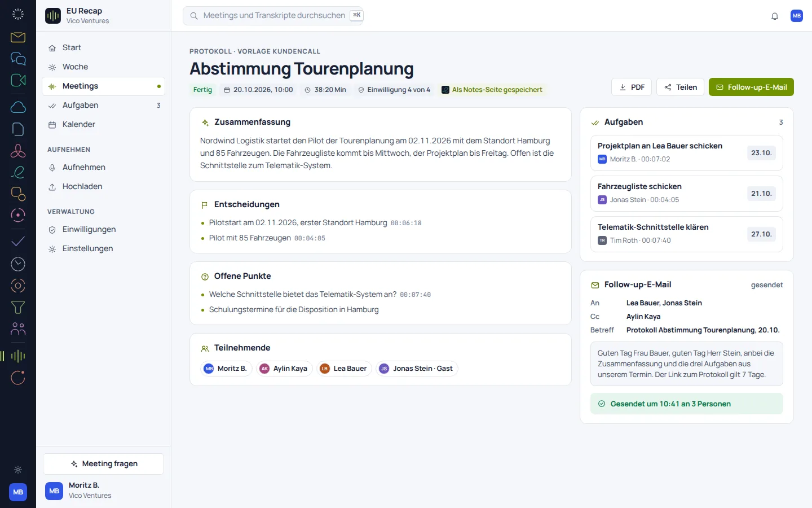Viewport: 812px width, 508px height.
Task: Open Moritz B. account profile at bottom
Action: coord(104,491)
